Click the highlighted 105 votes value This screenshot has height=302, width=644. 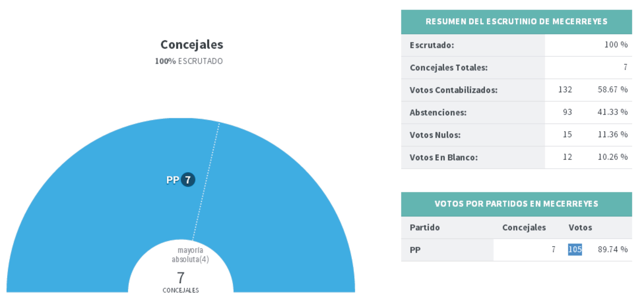tap(575, 250)
